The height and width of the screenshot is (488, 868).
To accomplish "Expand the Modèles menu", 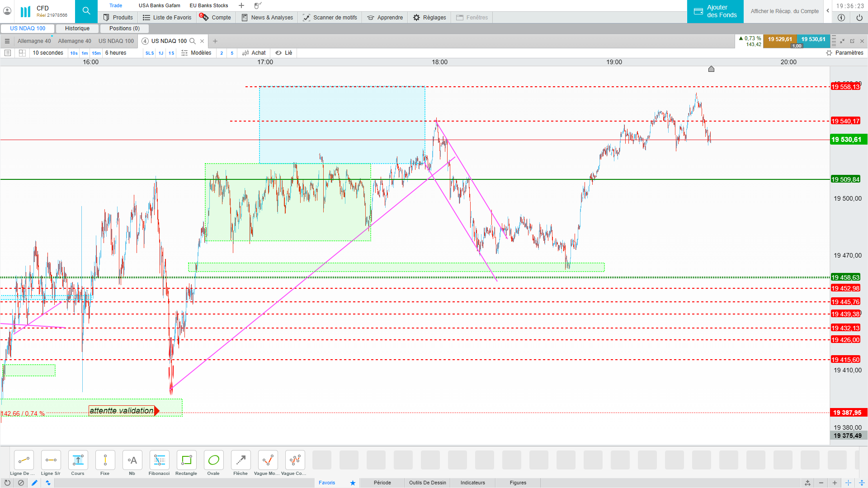I will pyautogui.click(x=197, y=53).
